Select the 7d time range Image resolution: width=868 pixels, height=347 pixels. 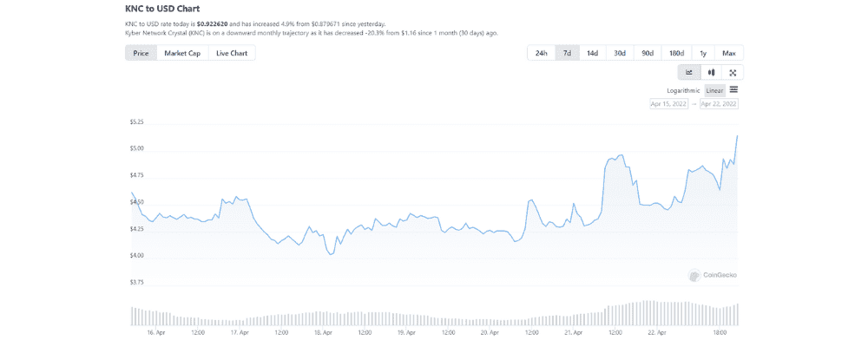click(x=567, y=54)
